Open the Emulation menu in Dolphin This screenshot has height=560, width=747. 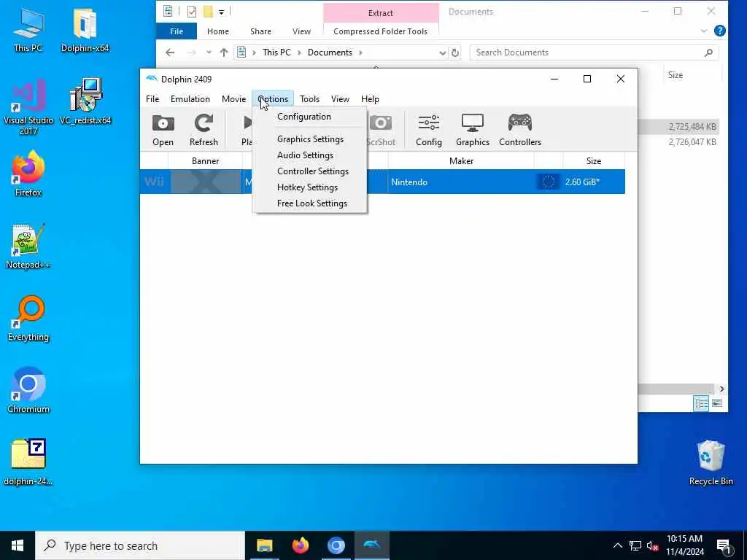point(190,99)
